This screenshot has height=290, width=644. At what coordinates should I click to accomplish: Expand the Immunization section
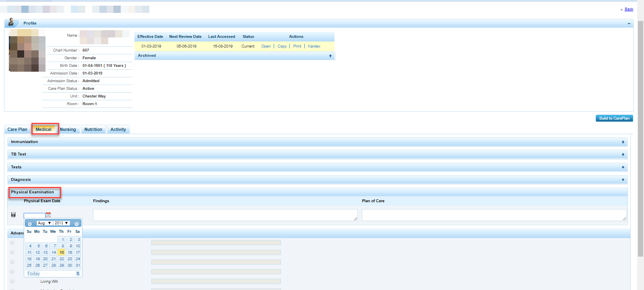point(623,142)
